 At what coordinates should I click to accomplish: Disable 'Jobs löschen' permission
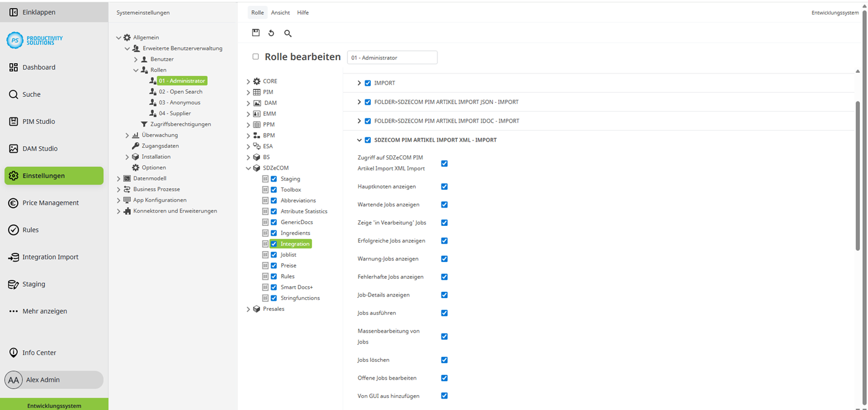tap(444, 360)
